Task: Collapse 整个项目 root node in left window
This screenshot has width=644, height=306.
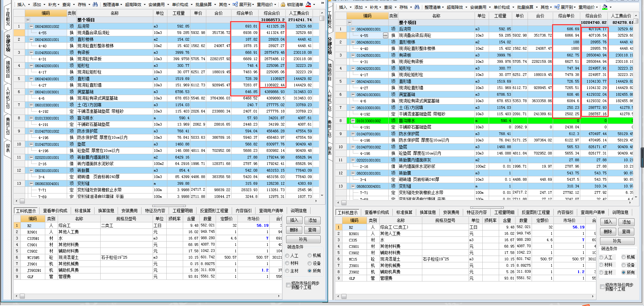Action: click(x=28, y=20)
